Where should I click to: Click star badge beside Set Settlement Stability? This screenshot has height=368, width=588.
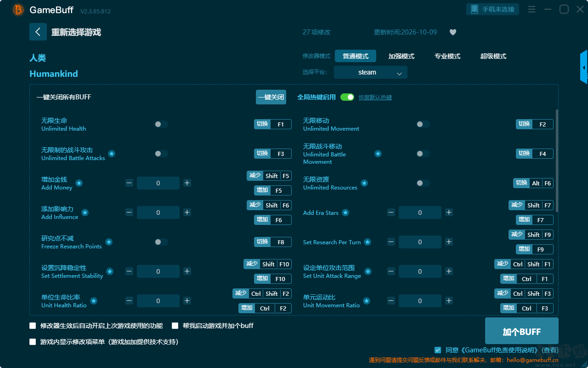tap(110, 271)
